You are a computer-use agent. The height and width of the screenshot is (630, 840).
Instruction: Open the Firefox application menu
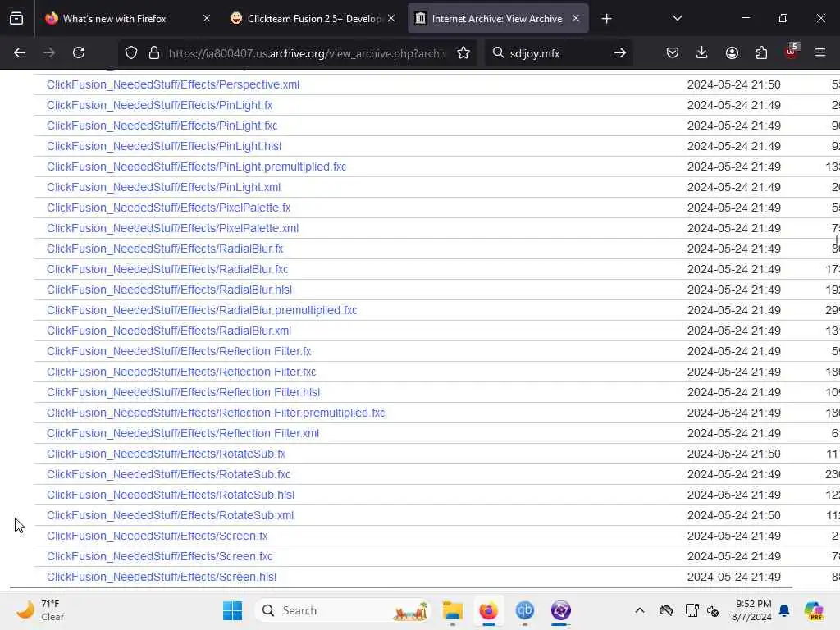point(820,52)
